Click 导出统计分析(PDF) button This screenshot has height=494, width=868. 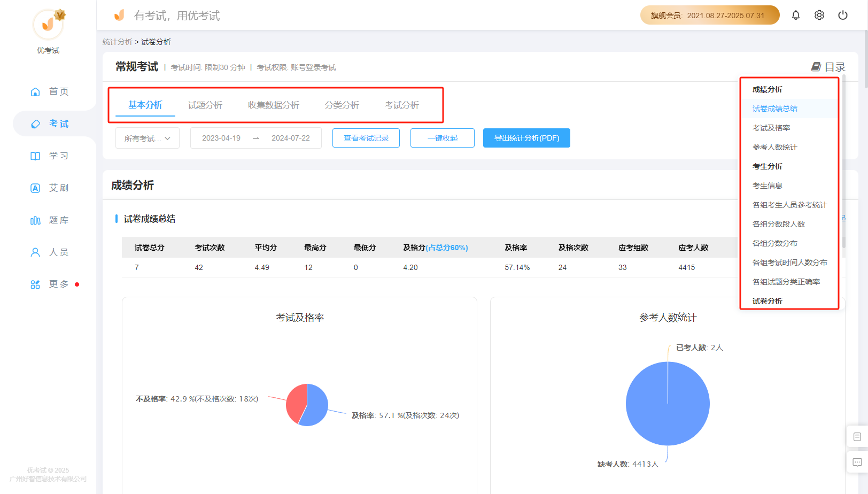tap(526, 138)
